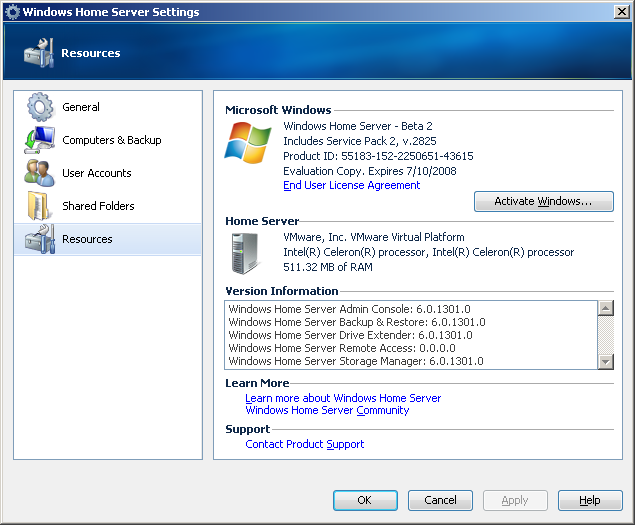The width and height of the screenshot is (635, 525).
Task: Click the Resources toolbox icon in sidebar
Action: coord(40,239)
